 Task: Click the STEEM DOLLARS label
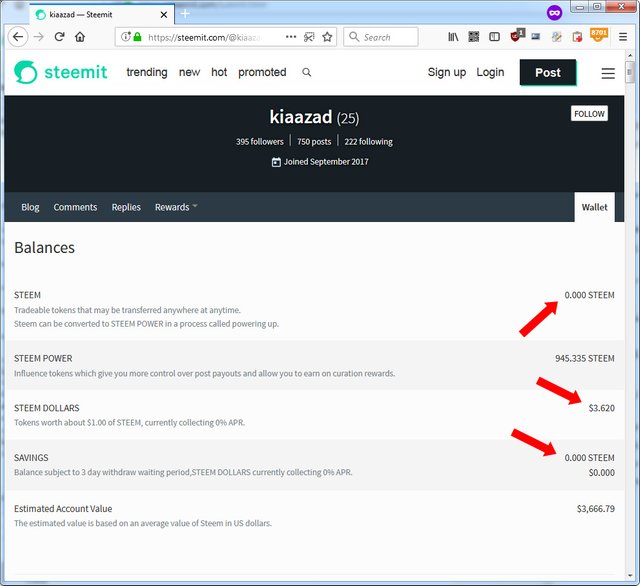(47, 408)
